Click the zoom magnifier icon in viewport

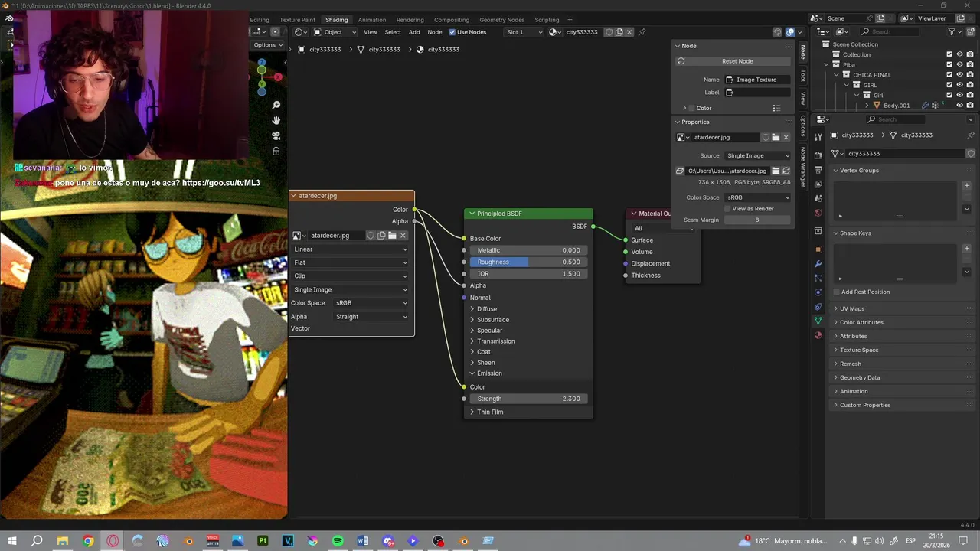tap(276, 105)
